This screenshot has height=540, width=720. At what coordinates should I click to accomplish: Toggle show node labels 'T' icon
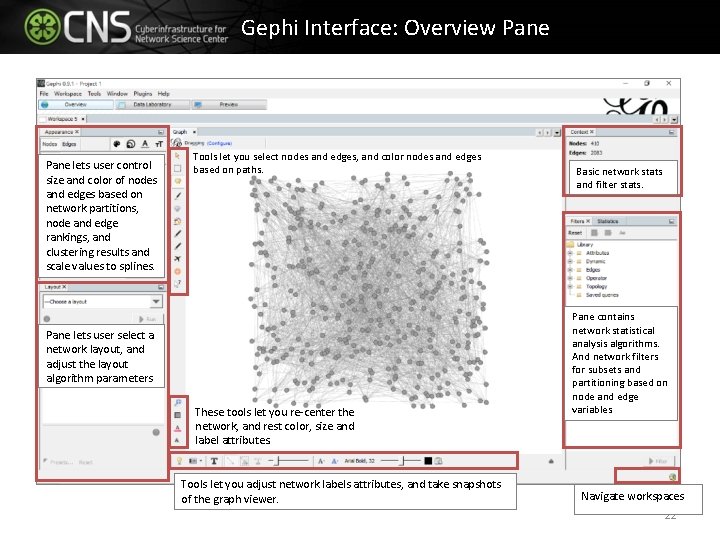(x=214, y=461)
